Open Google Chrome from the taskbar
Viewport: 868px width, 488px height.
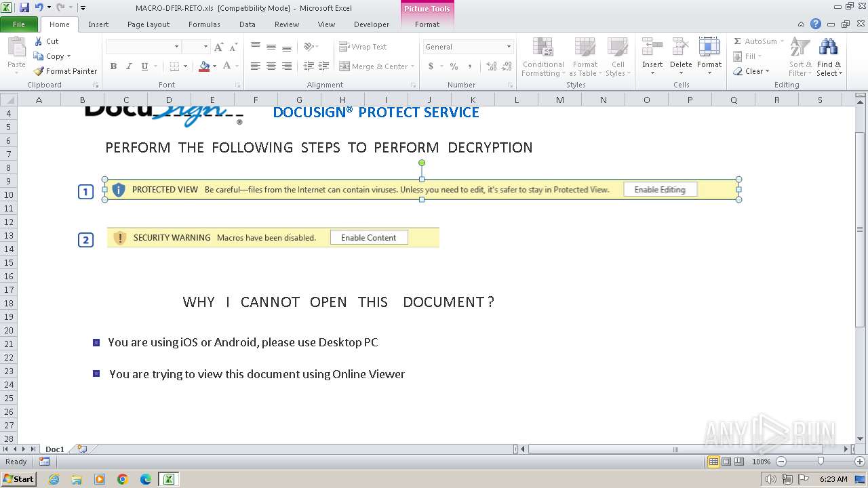coord(123,479)
